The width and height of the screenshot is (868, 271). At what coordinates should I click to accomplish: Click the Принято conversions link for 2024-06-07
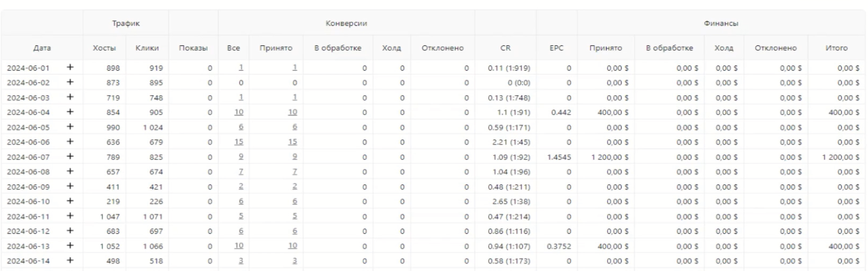point(294,157)
